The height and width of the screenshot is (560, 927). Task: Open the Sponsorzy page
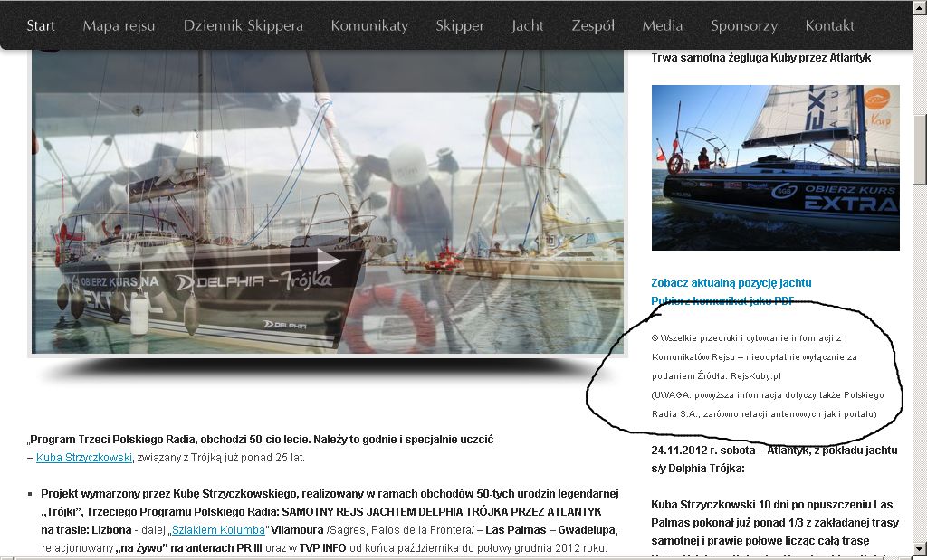point(744,25)
